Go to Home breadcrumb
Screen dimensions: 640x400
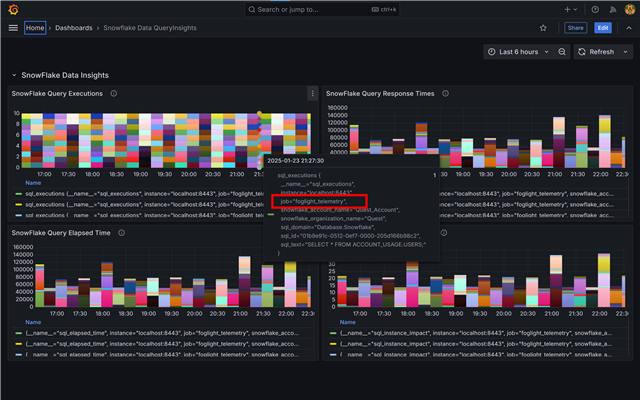coord(35,28)
